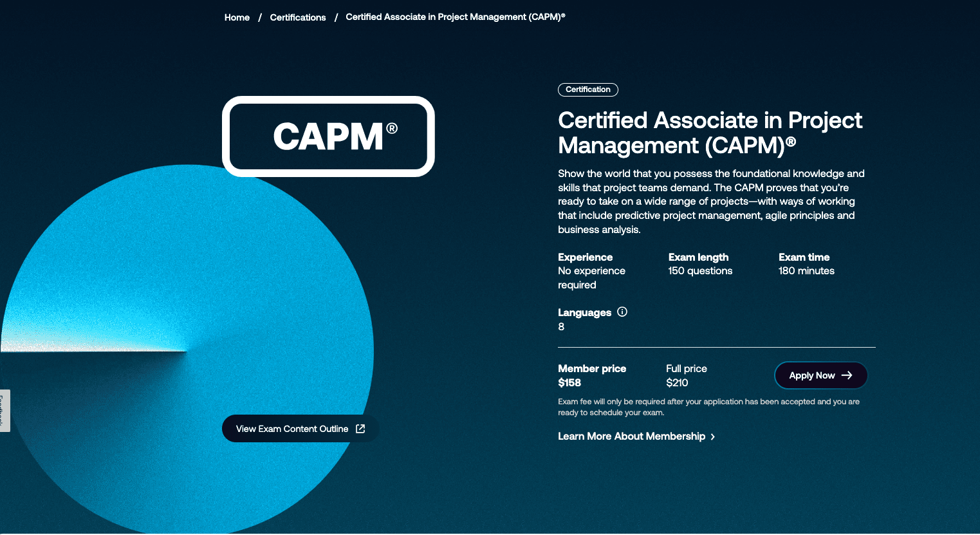Click the external link icon on exam outline button
Image resolution: width=980 pixels, height=535 pixels.
[x=360, y=429]
